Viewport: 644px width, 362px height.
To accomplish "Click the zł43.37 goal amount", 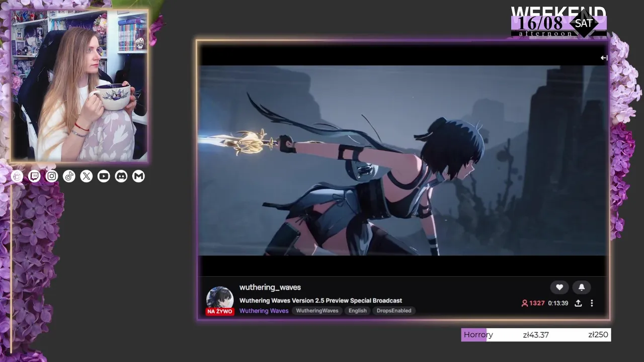I will [x=536, y=335].
